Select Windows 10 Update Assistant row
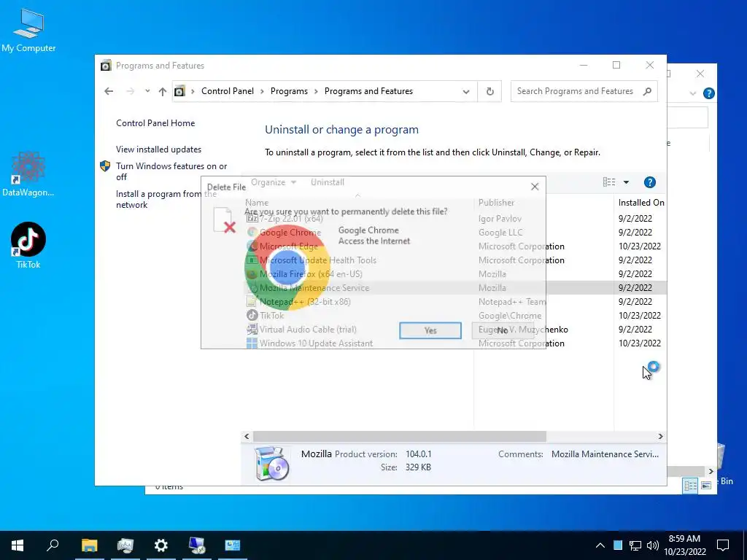The height and width of the screenshot is (560, 747). coord(455,343)
